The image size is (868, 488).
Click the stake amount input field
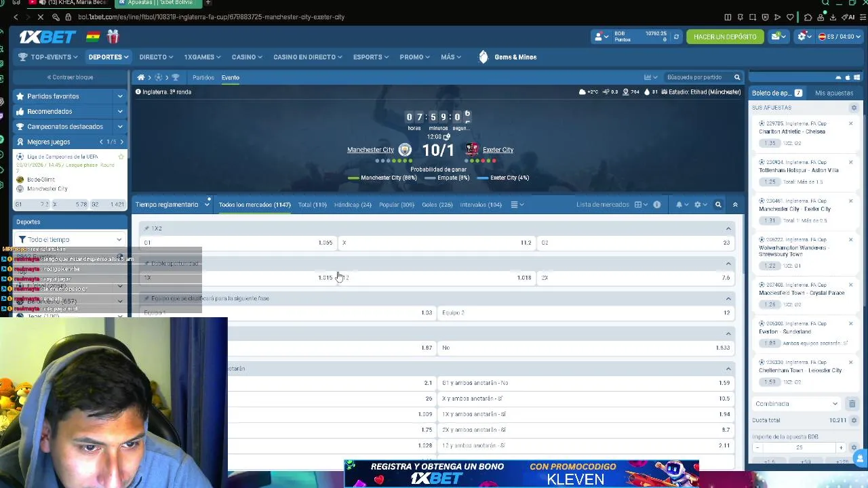tap(799, 447)
